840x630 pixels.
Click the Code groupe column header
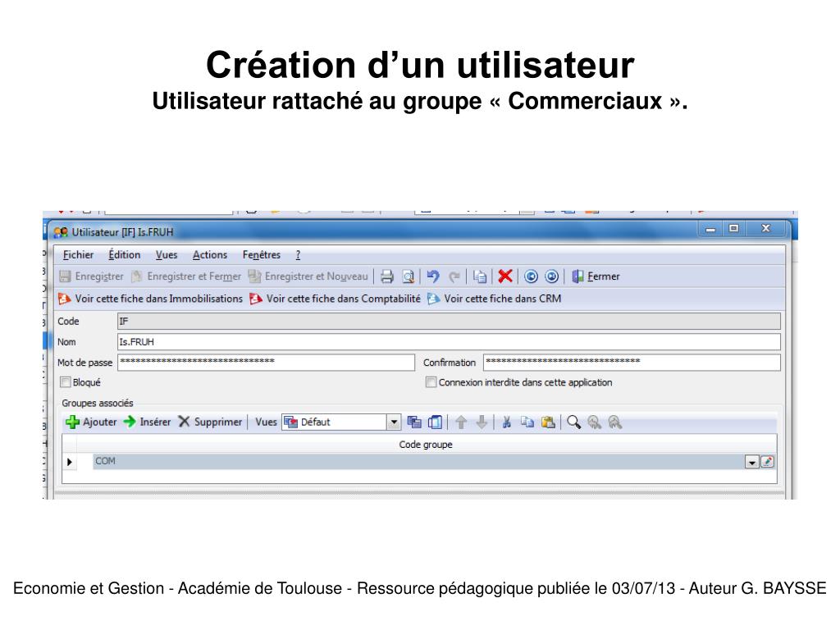tap(426, 445)
